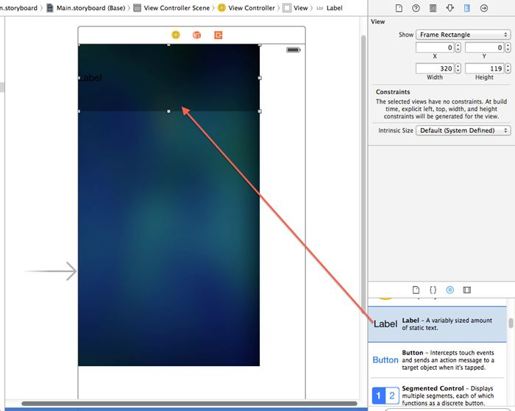Click the horizontal canvas scrollbar
Viewport: 515px width, 411px height.
189,403
